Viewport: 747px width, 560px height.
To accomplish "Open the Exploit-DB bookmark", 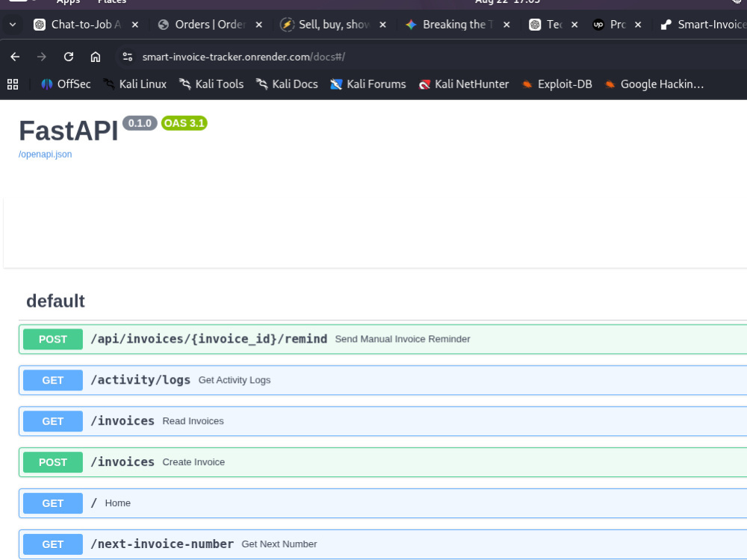I will [x=557, y=84].
